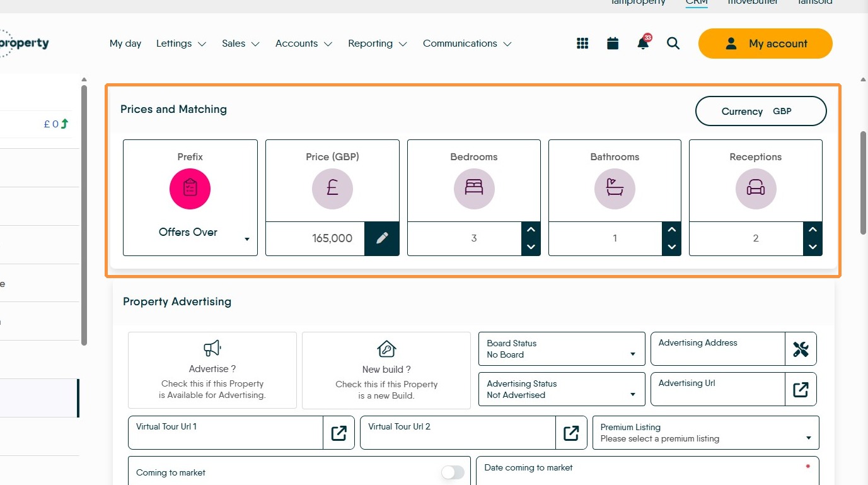The height and width of the screenshot is (485, 868).
Task: Open the Advertising Url external link icon
Action: [x=801, y=389]
